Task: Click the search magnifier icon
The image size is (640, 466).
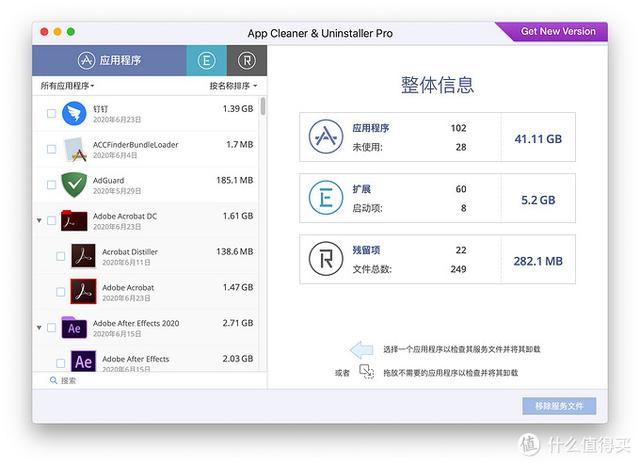Action: [53, 380]
